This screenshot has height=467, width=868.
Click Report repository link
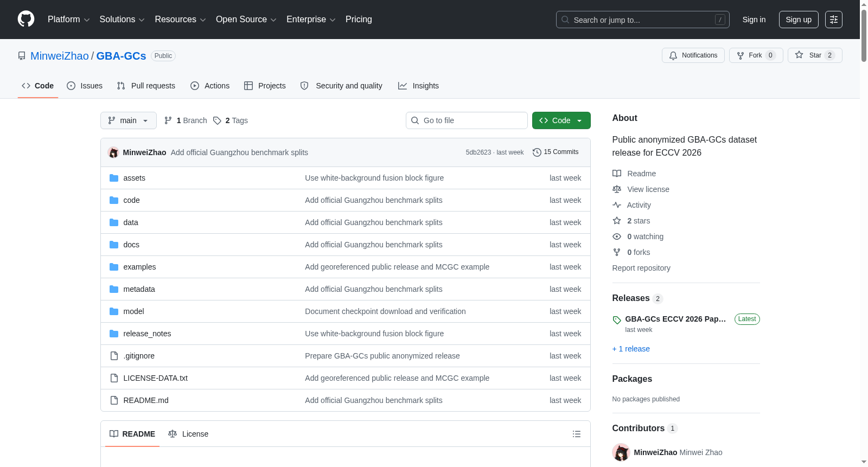641,268
